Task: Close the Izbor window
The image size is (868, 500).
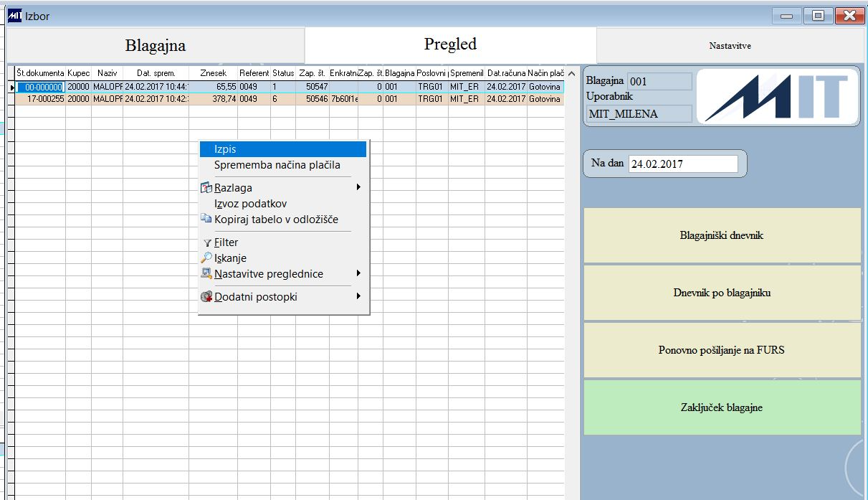Action: (849, 16)
